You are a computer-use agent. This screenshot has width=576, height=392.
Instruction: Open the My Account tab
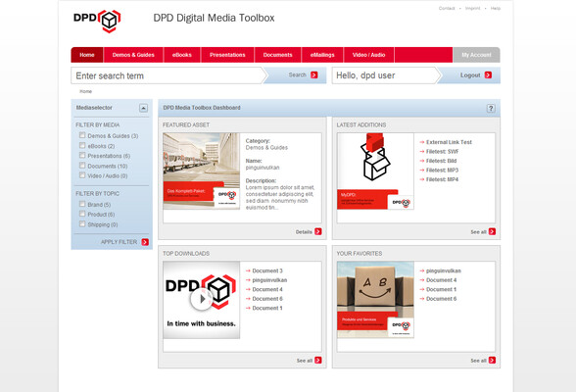pos(476,55)
